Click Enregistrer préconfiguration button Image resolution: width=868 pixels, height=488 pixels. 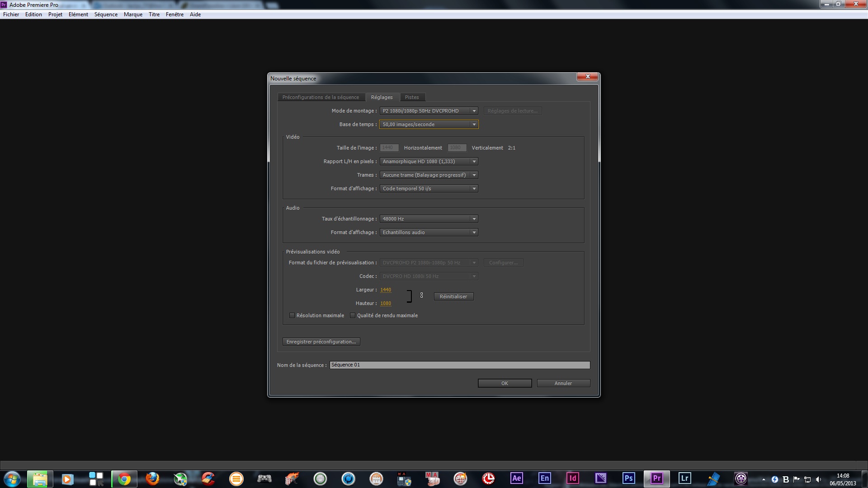[x=321, y=342]
